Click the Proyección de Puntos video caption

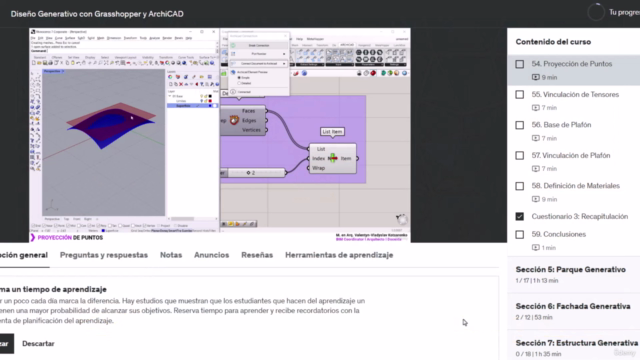tap(70, 238)
